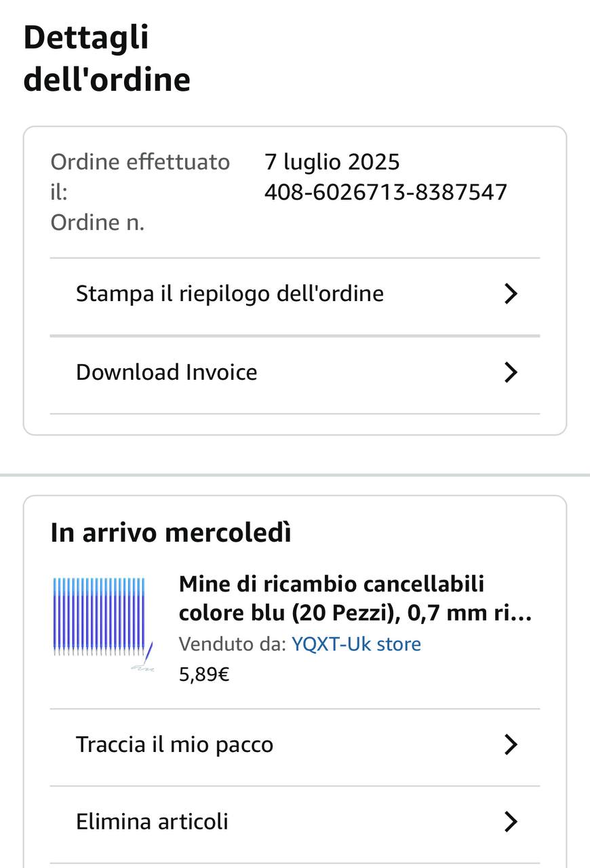Click chevron beside Stampa il riepilogo dell'ordine

pos(511,294)
